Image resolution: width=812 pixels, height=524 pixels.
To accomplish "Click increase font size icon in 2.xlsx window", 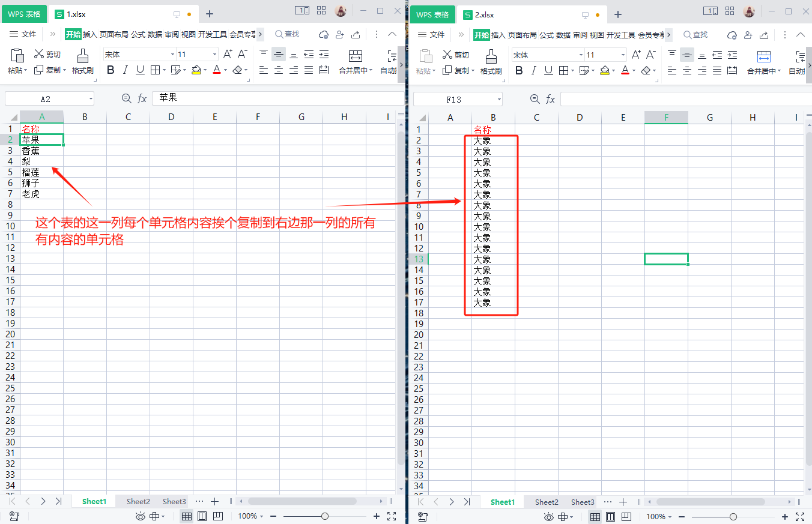I will pos(636,55).
